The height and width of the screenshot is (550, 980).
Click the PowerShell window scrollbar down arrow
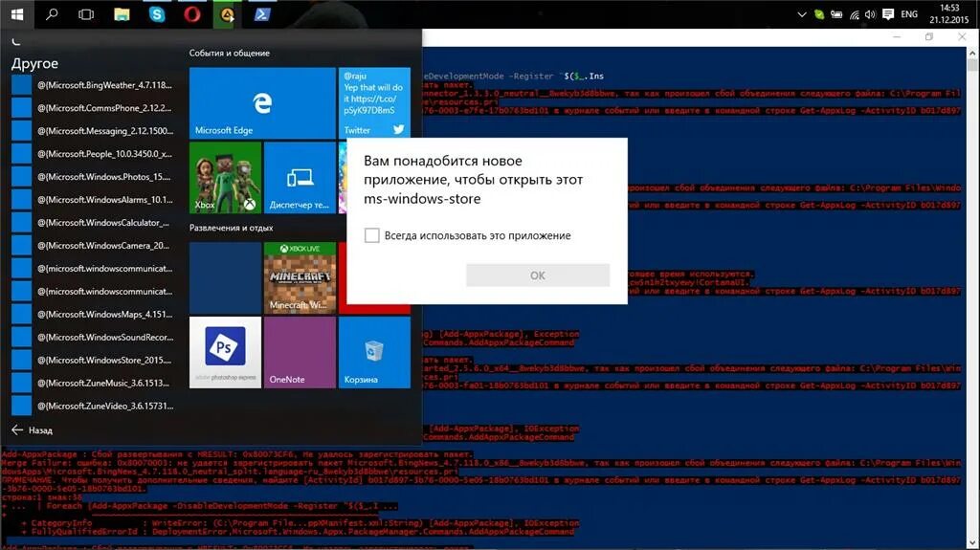click(972, 543)
